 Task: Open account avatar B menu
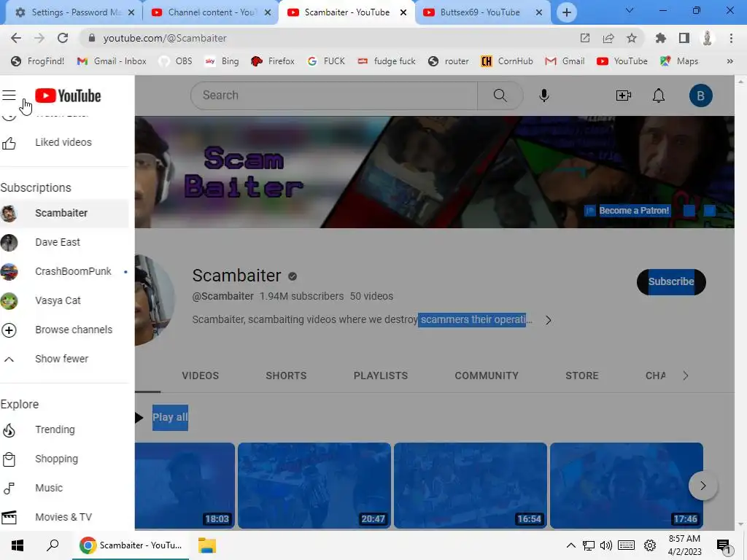(x=700, y=96)
